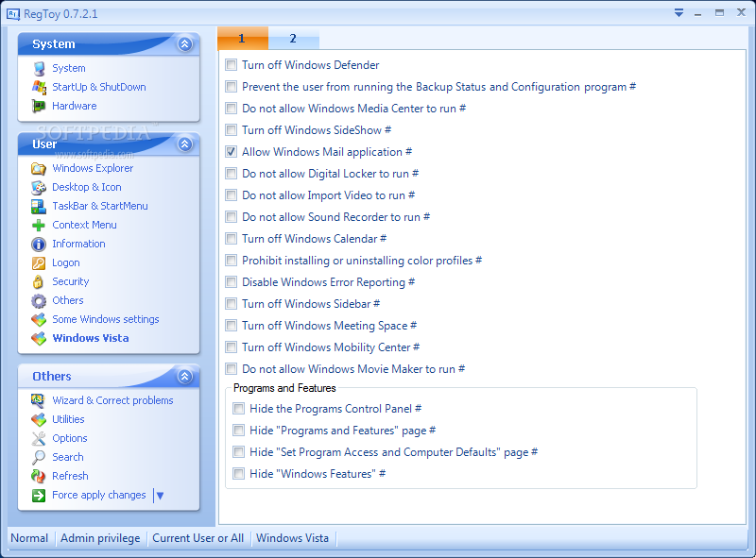Click the Security padlock icon
Screen dimensions: 756x558
(39, 282)
